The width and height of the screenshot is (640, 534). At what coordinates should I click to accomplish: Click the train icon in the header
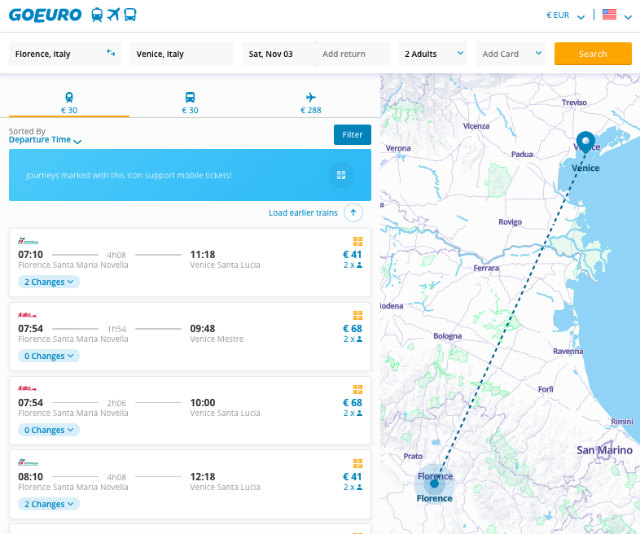point(97,15)
